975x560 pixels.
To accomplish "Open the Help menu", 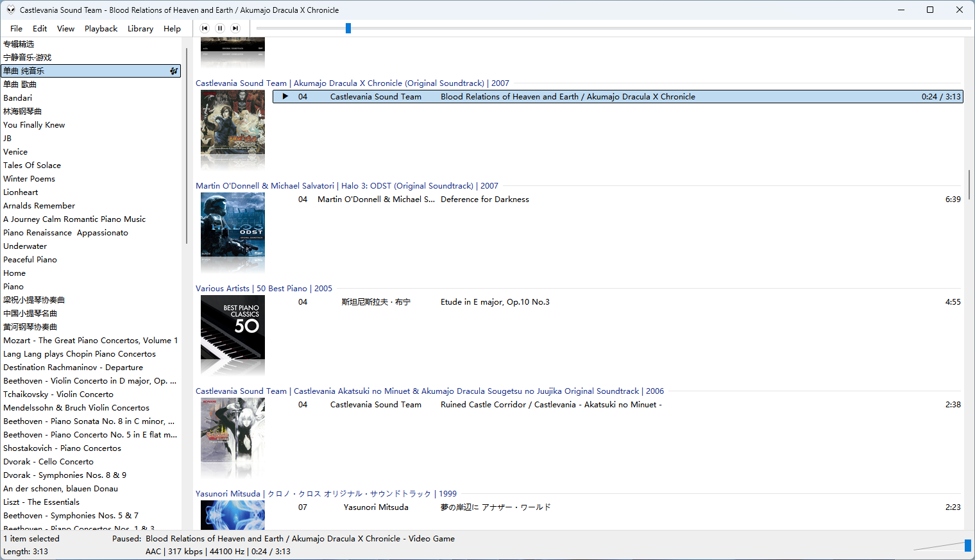I will 172,28.
